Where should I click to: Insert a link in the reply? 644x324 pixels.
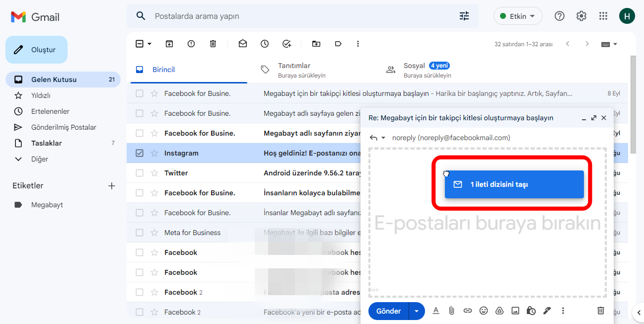pyautogui.click(x=467, y=311)
